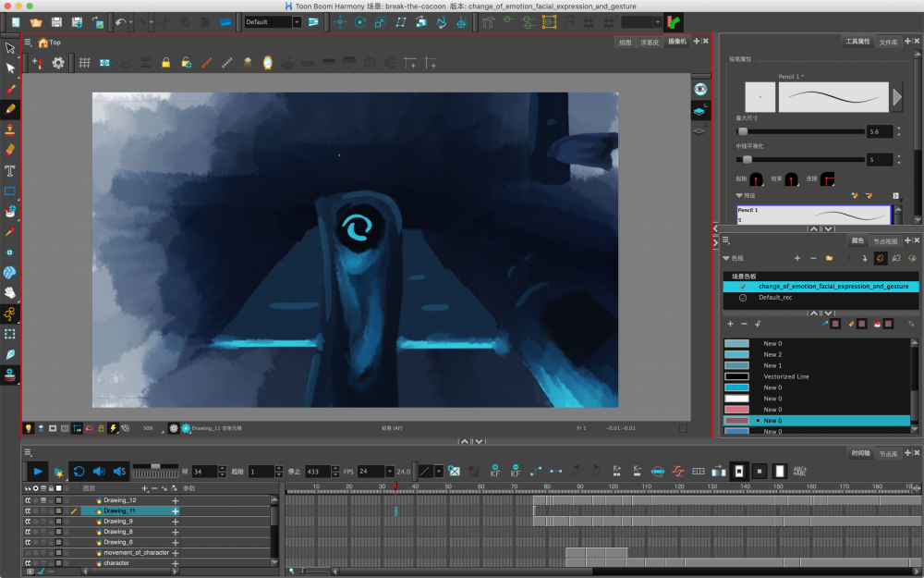Play the animation from the timeline
This screenshot has height=578, width=924.
click(x=38, y=472)
